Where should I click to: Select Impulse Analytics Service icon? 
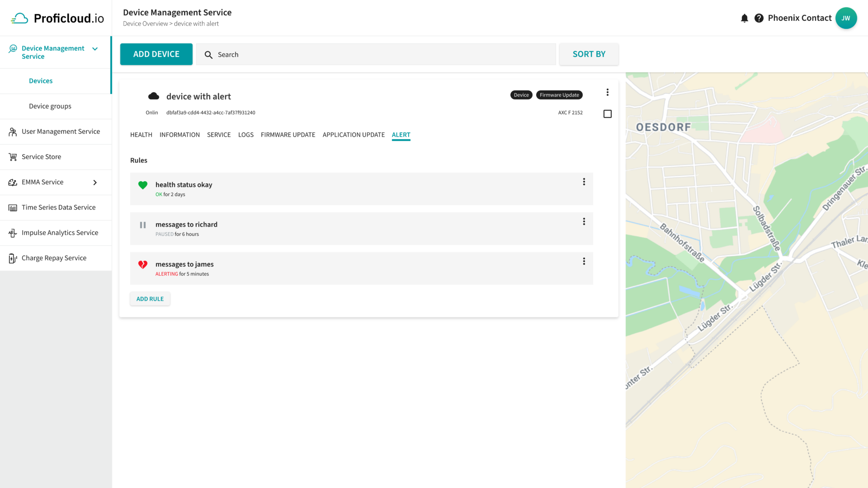[x=12, y=232]
